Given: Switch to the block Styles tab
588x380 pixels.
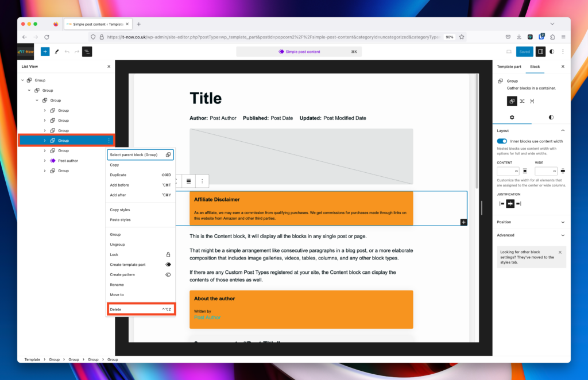Looking at the screenshot, I should click(551, 117).
